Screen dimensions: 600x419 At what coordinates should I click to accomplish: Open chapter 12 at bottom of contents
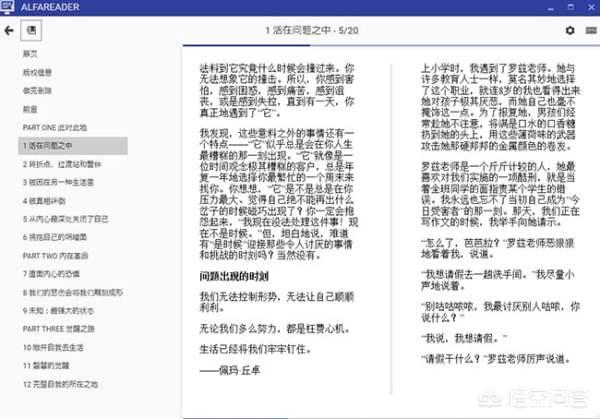(x=60, y=384)
